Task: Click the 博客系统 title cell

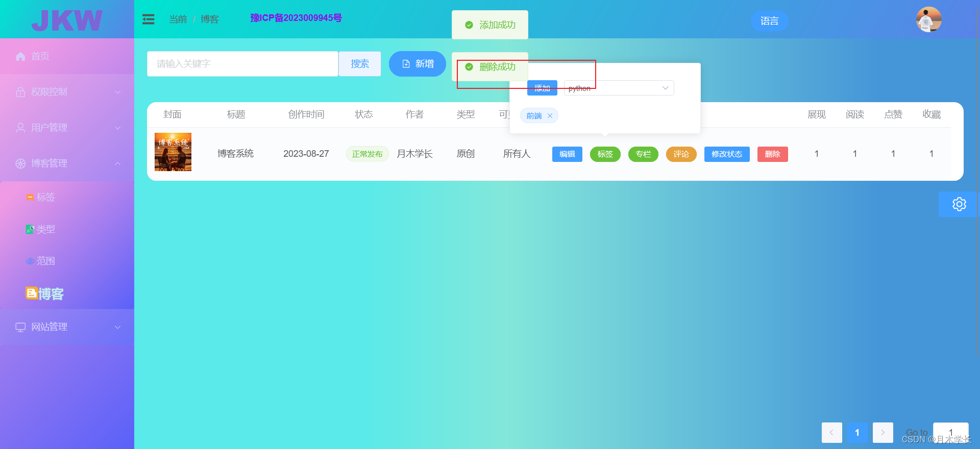Action: click(236, 154)
